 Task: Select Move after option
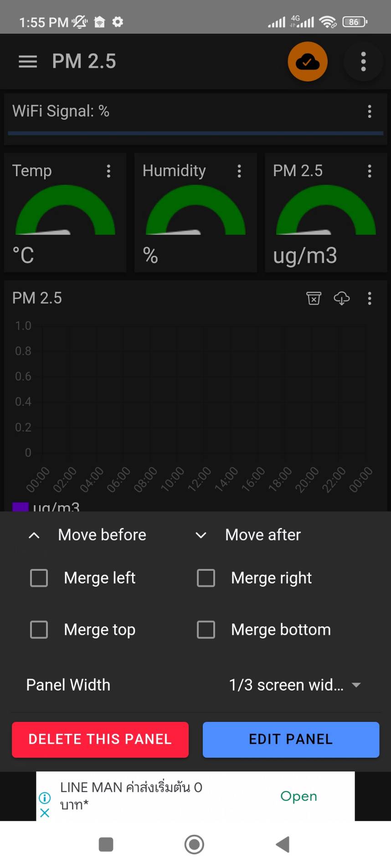(248, 535)
